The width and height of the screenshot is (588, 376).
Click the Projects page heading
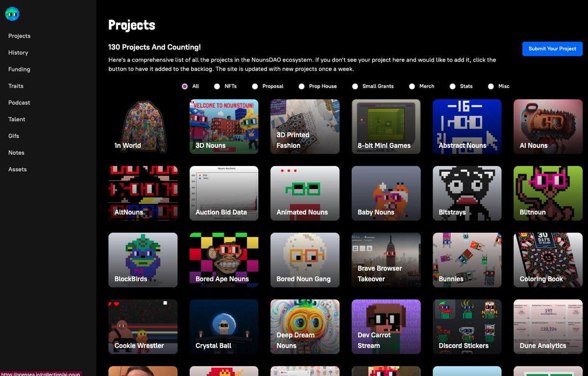point(132,25)
